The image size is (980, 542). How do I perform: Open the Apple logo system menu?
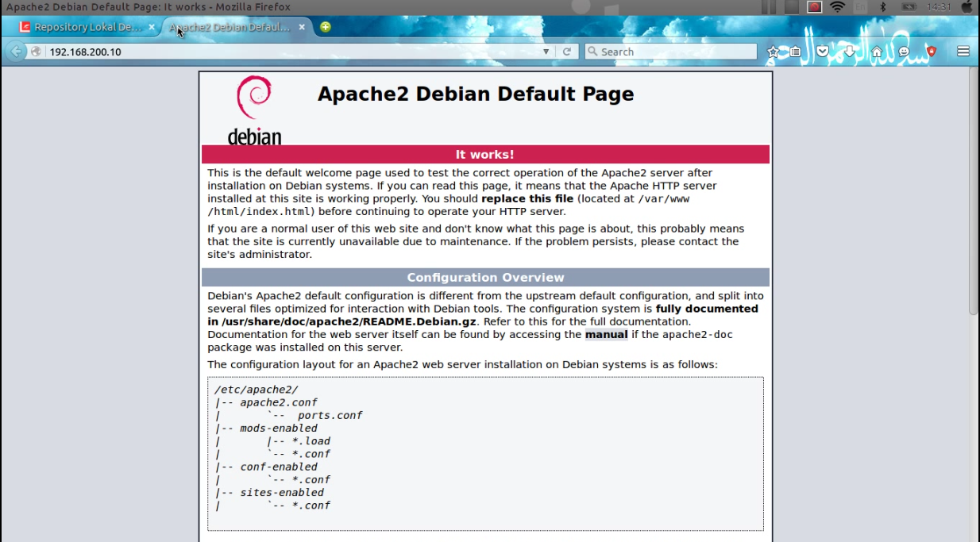coord(966,7)
